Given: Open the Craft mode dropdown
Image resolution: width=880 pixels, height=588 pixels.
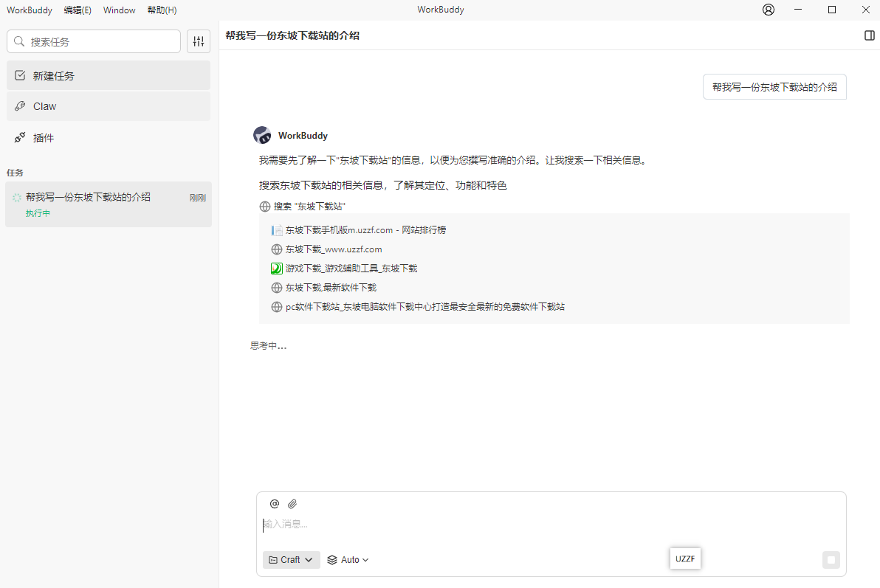Looking at the screenshot, I should click(x=291, y=559).
